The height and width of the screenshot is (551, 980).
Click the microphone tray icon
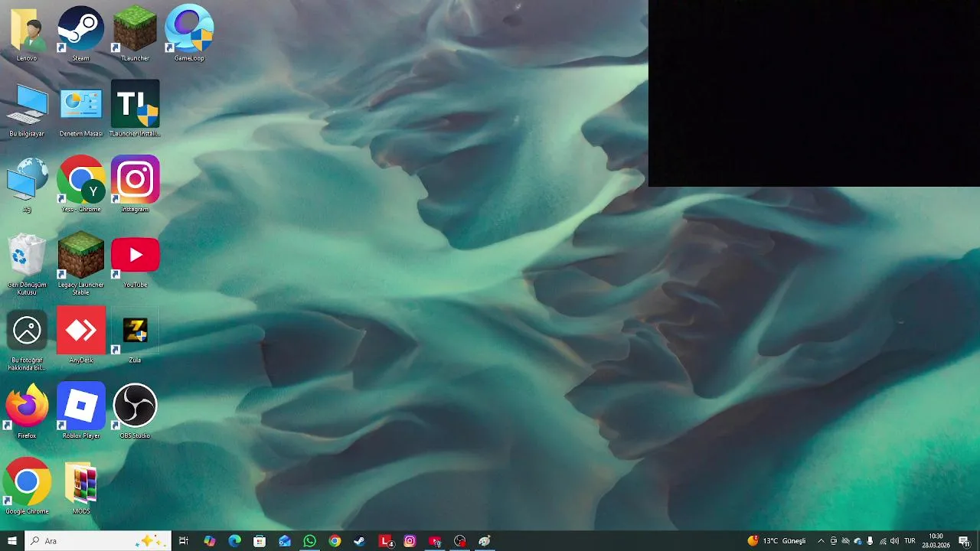pos(870,541)
